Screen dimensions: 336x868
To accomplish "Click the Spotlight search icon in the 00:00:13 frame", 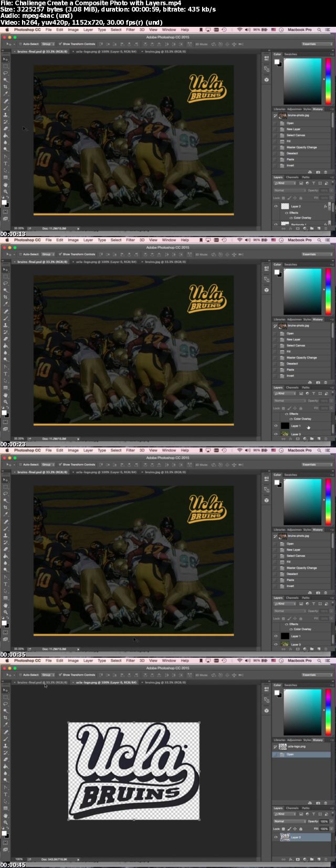I will point(320,30).
